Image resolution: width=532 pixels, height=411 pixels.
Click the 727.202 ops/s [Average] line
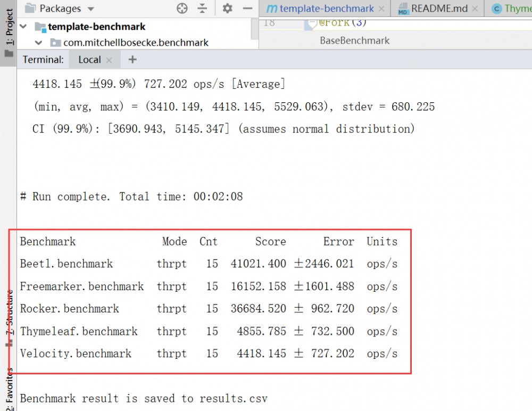159,84
